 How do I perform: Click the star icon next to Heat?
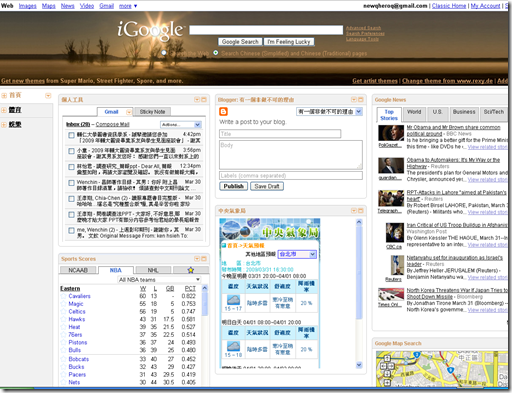[64, 327]
